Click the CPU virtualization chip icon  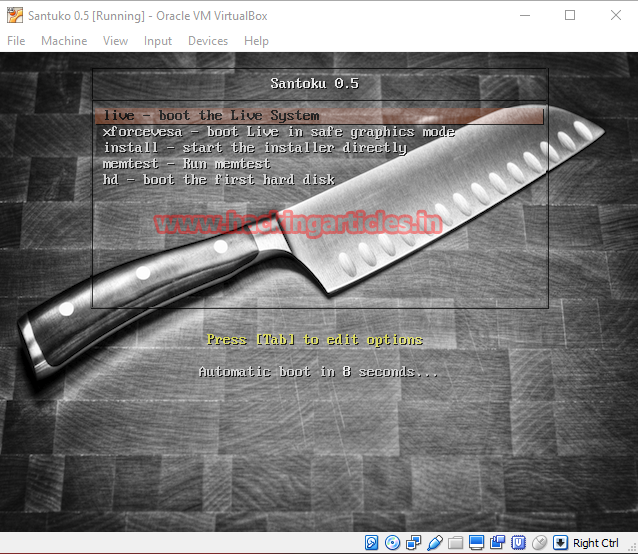[x=518, y=543]
